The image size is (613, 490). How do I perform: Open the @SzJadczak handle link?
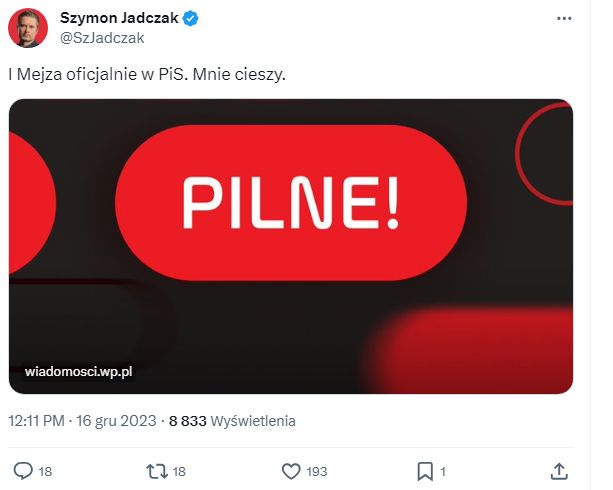(x=102, y=38)
